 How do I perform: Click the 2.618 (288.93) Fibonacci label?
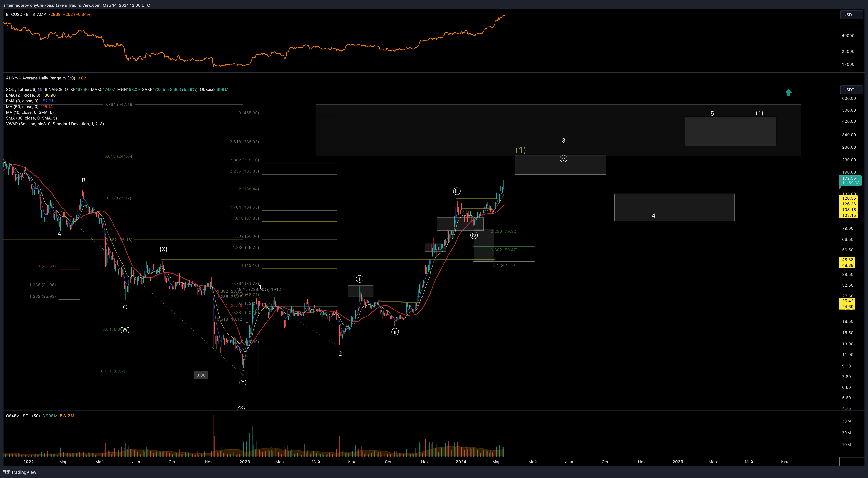pos(244,142)
